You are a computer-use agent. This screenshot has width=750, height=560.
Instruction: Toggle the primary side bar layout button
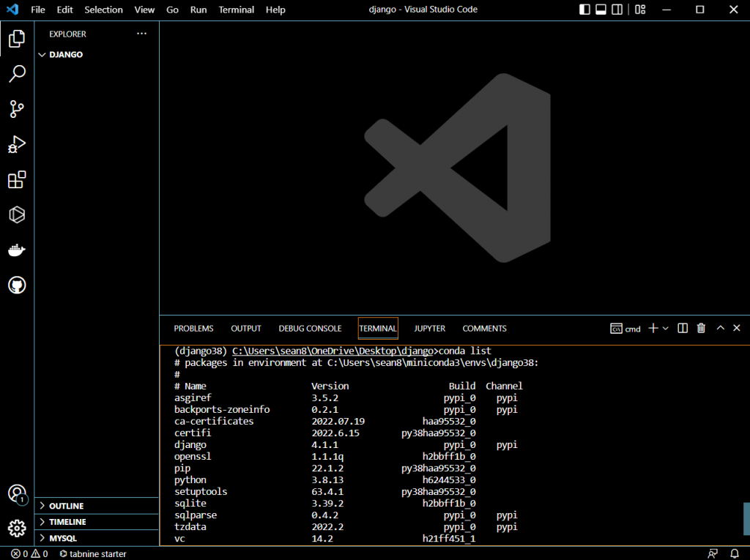pyautogui.click(x=584, y=10)
